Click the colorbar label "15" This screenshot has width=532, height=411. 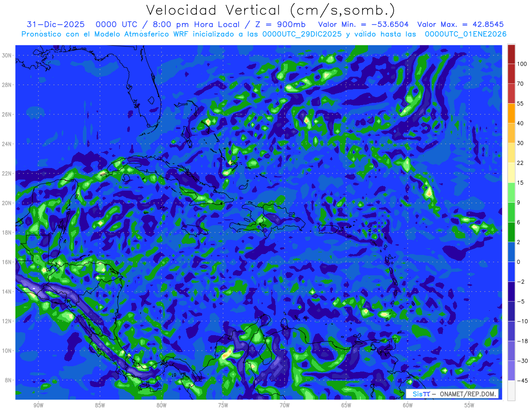[x=520, y=183]
